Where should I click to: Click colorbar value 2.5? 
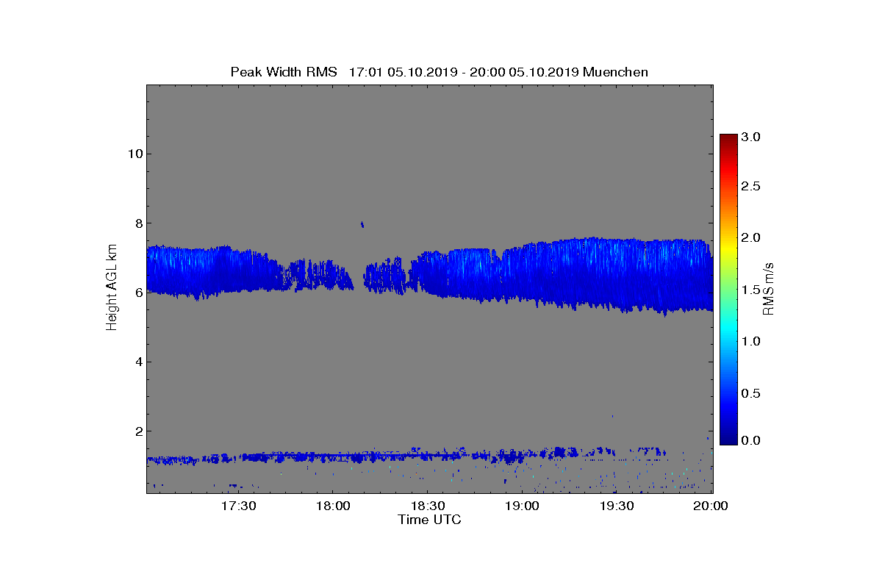pos(750,187)
